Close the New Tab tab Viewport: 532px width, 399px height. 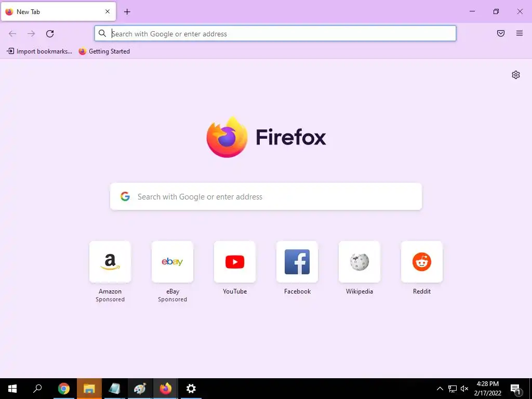108,11
